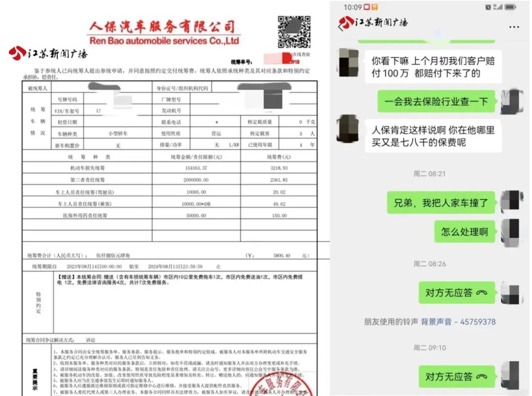Image resolution: width=532 pixels, height=396 pixels.
Task: Click start date 2023年08月14日00:00:00
Action: pyautogui.click(x=94, y=267)
